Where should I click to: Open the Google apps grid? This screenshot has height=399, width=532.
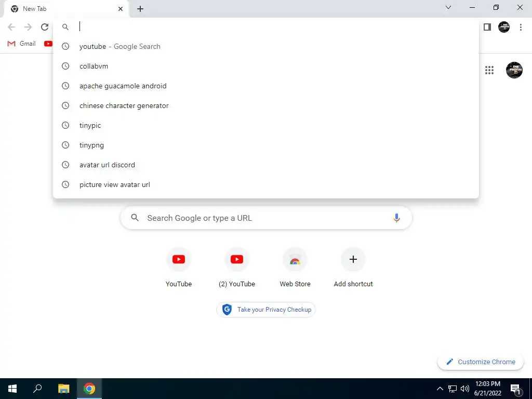pyautogui.click(x=489, y=70)
